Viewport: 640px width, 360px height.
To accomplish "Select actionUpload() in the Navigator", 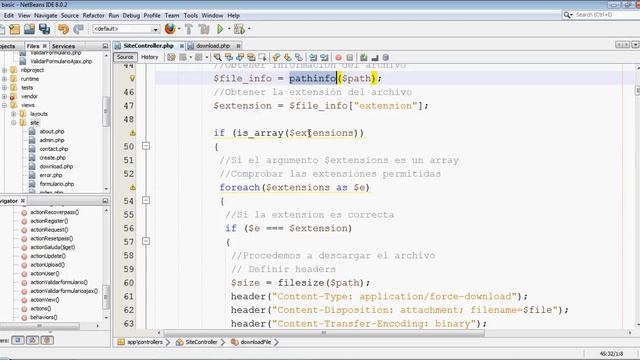I will pos(47,265).
